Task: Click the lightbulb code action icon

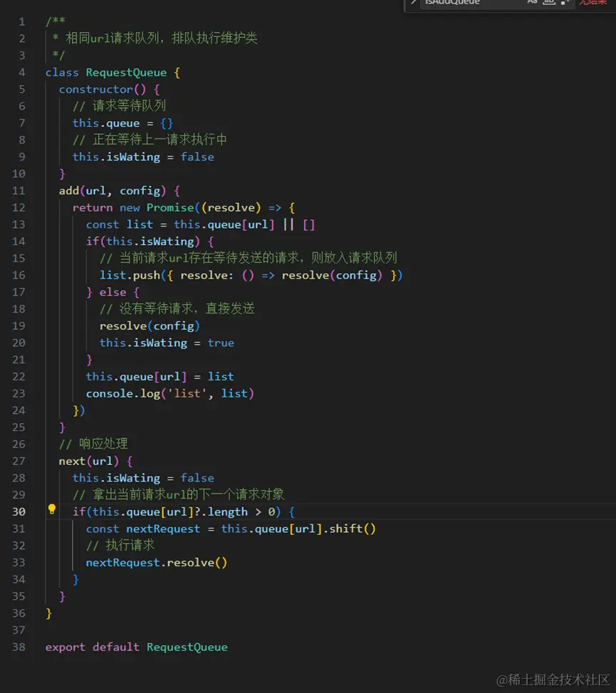Action: pyautogui.click(x=52, y=509)
